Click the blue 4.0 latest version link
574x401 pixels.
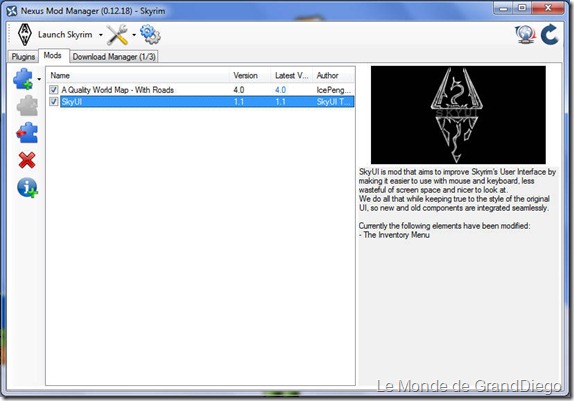[x=280, y=90]
